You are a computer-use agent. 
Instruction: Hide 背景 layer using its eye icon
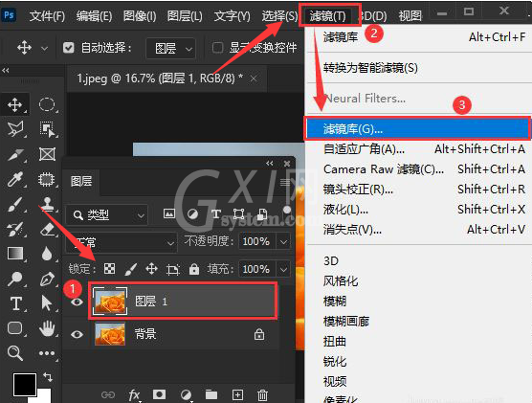(x=77, y=334)
